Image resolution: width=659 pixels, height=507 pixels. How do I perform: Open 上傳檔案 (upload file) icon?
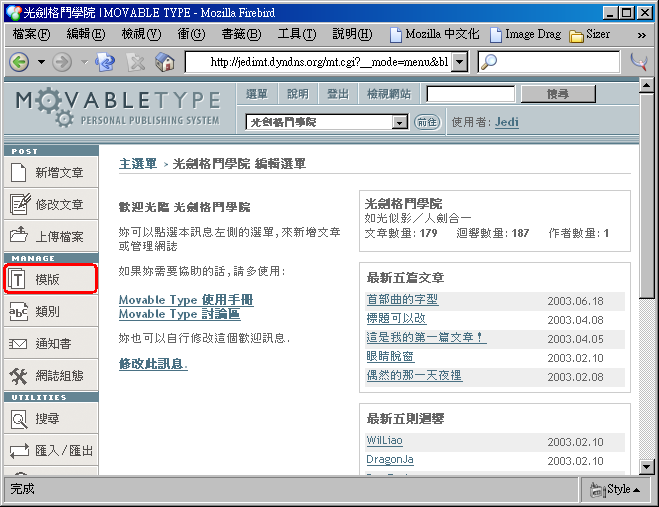18,235
